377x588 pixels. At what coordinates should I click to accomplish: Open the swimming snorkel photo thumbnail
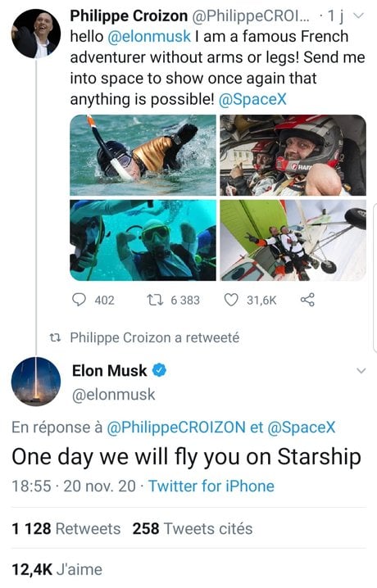(x=143, y=156)
